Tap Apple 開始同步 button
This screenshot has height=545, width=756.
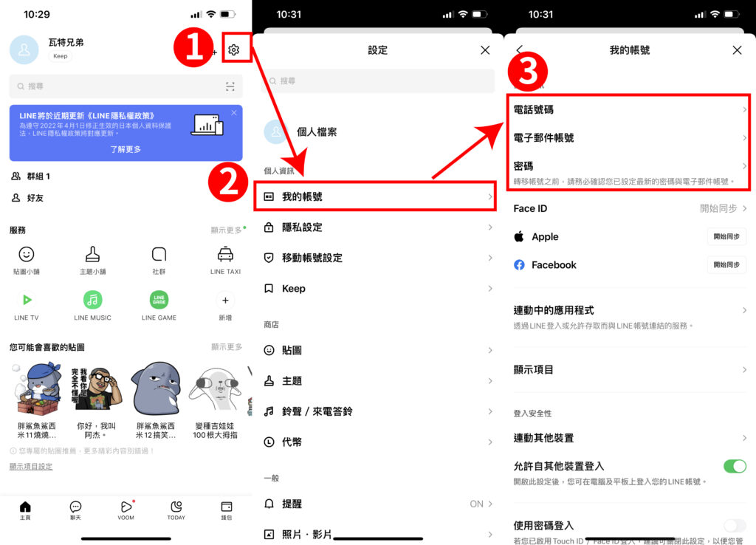(x=726, y=236)
